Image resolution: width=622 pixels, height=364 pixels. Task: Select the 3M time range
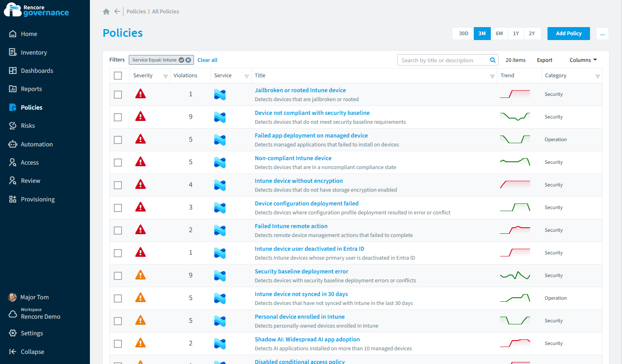point(482,34)
